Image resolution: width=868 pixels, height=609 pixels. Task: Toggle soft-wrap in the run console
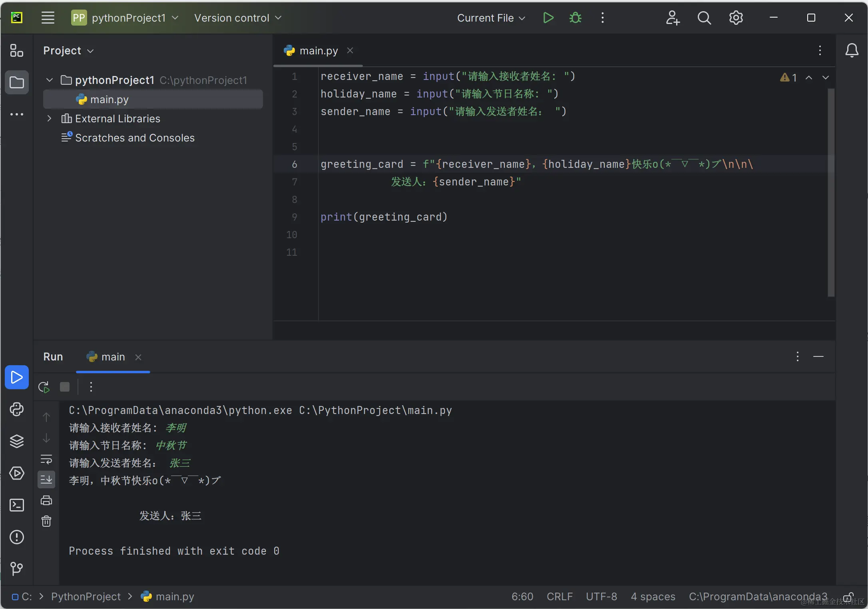tap(46, 460)
